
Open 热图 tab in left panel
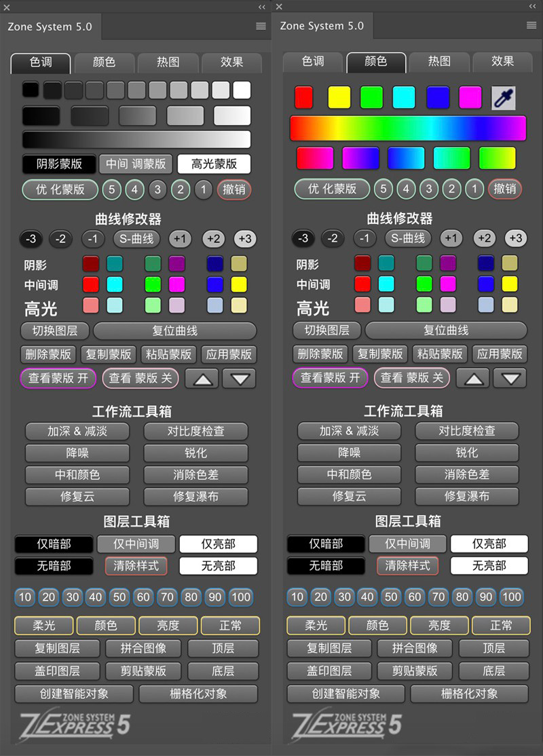tap(168, 62)
